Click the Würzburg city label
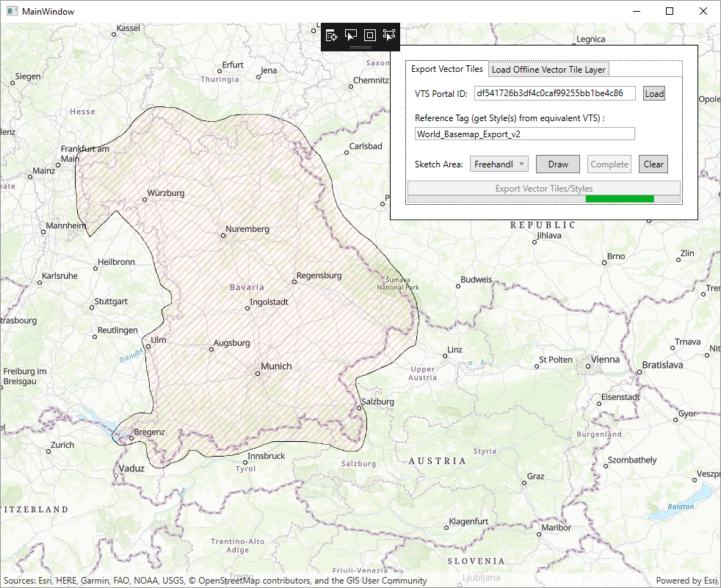This screenshot has height=588, width=721. coord(165,192)
